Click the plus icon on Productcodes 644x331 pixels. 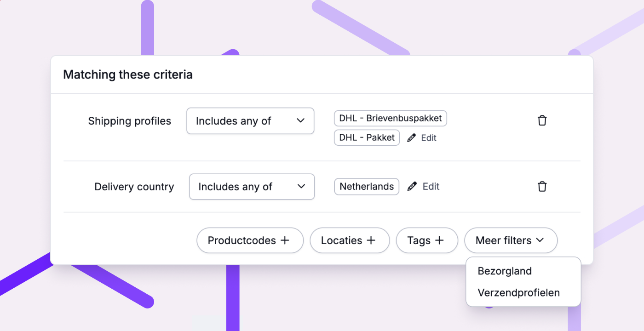285,240
